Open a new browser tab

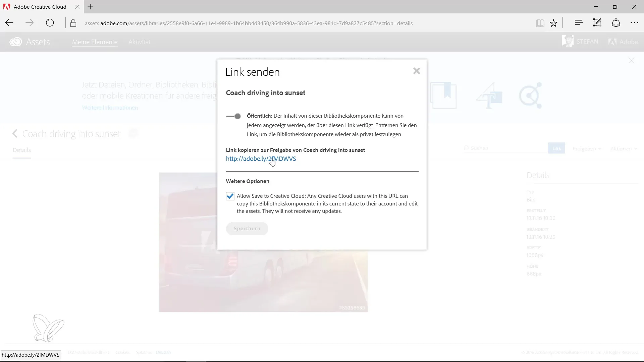[90, 7]
